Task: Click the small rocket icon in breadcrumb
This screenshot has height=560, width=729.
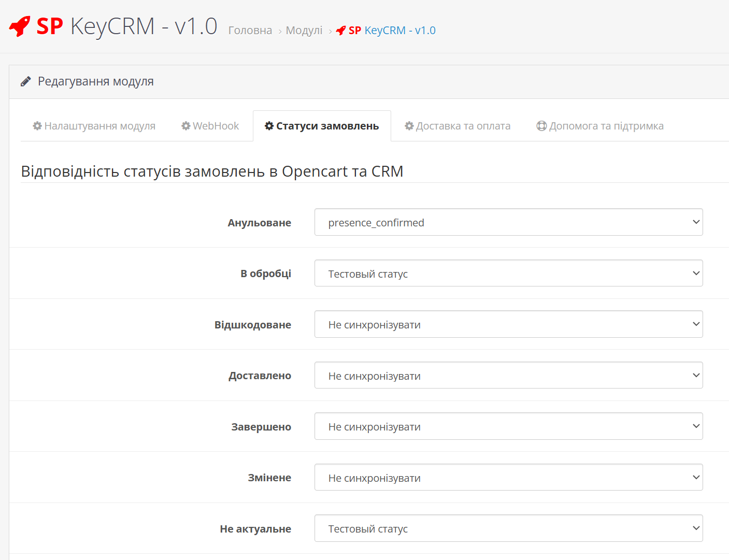Action: tap(340, 31)
